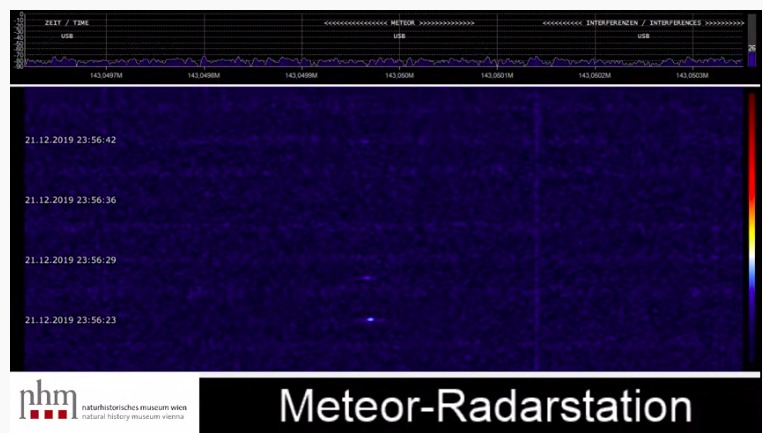
Task: Select the 143,0499M frequency marker
Action: (x=301, y=75)
